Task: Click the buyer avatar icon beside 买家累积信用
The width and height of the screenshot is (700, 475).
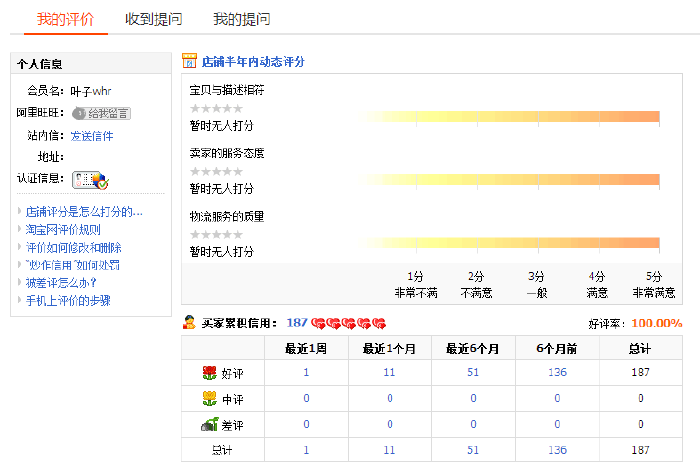Action: coord(189,323)
